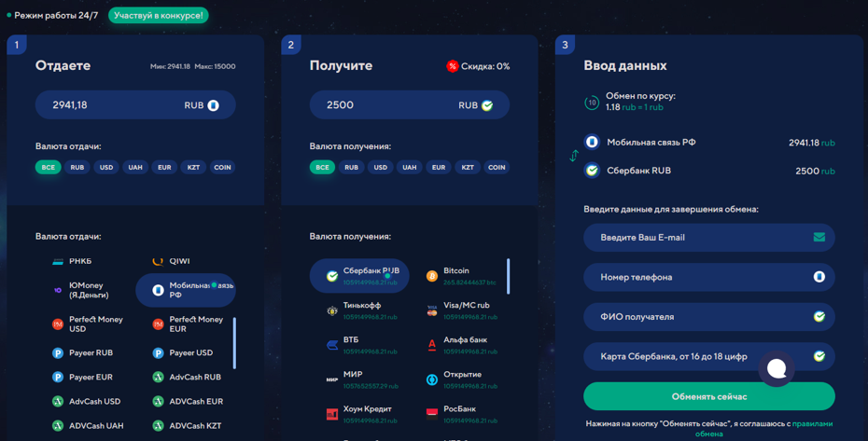This screenshot has height=441, width=868.
Task: Select the Payeer USD icon
Action: pos(158,353)
